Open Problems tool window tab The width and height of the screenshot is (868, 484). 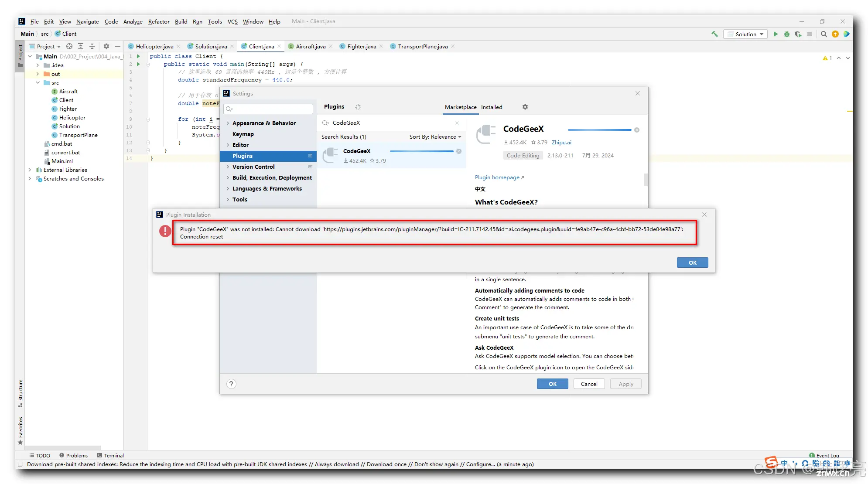point(74,455)
